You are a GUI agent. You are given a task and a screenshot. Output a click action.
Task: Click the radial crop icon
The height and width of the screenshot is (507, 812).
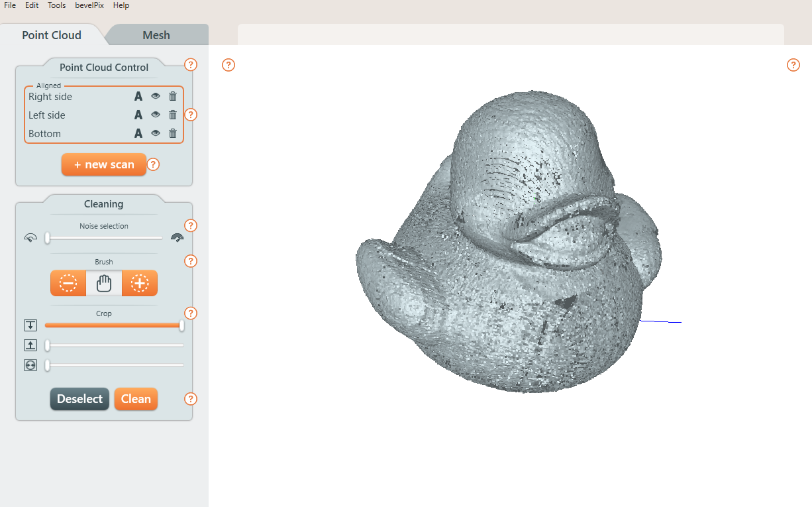coord(30,365)
